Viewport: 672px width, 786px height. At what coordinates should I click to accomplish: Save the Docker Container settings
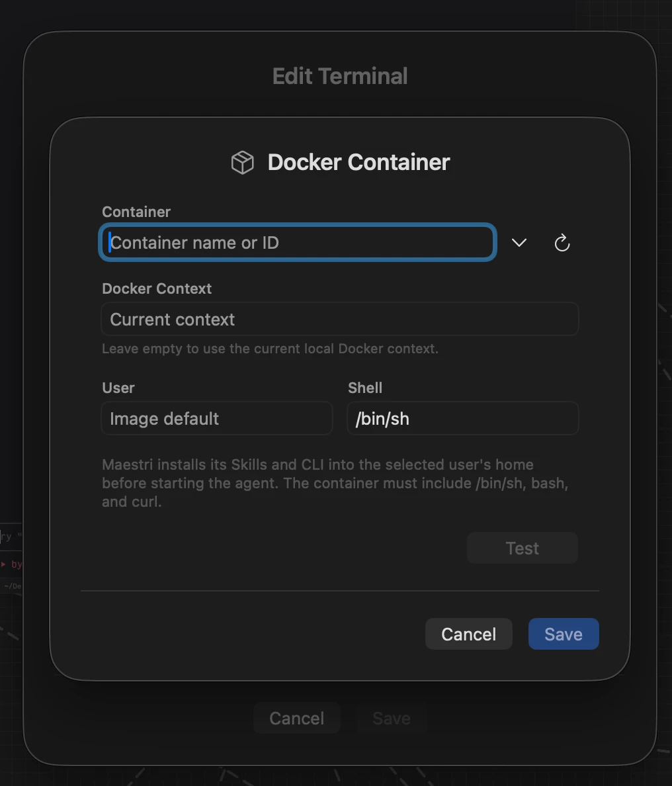click(564, 634)
